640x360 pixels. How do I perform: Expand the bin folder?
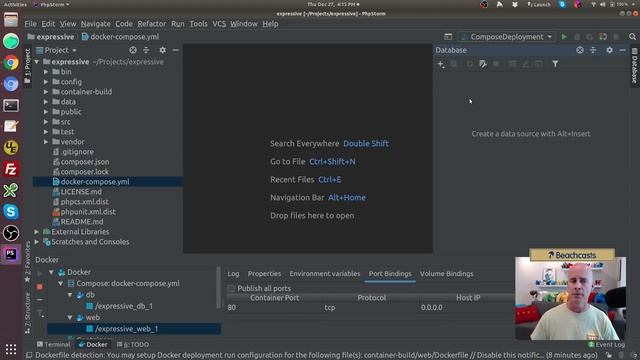[46, 72]
